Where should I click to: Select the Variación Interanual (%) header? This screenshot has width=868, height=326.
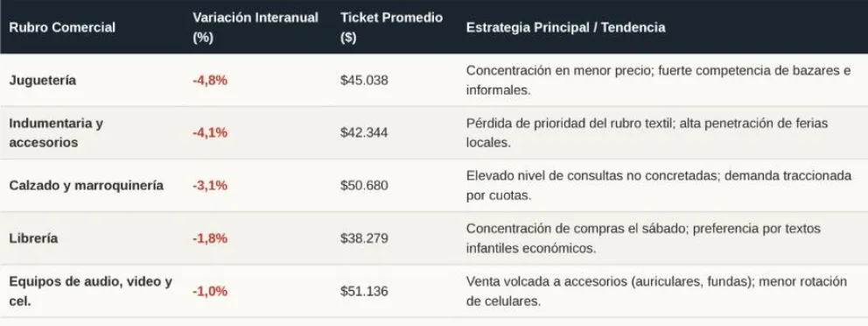pyautogui.click(x=255, y=27)
